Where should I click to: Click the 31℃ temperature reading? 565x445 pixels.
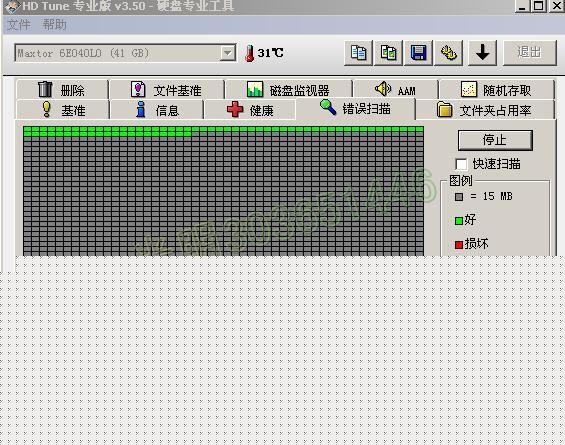(271, 53)
